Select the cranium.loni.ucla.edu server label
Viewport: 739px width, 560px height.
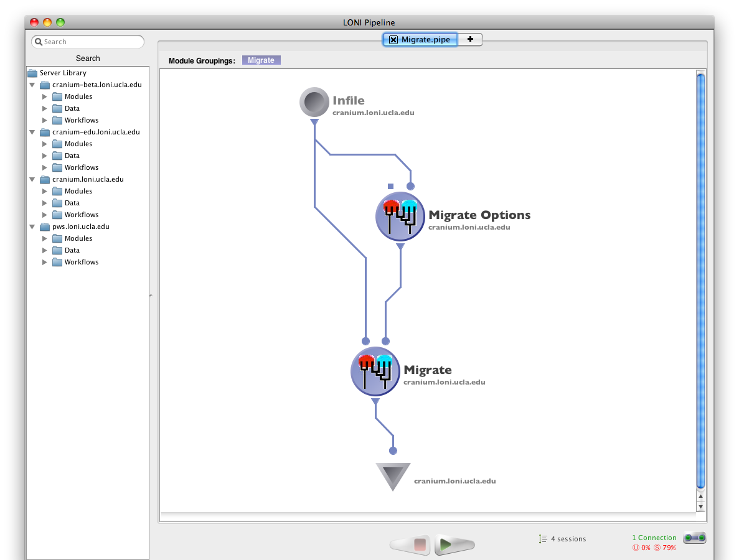point(88,179)
